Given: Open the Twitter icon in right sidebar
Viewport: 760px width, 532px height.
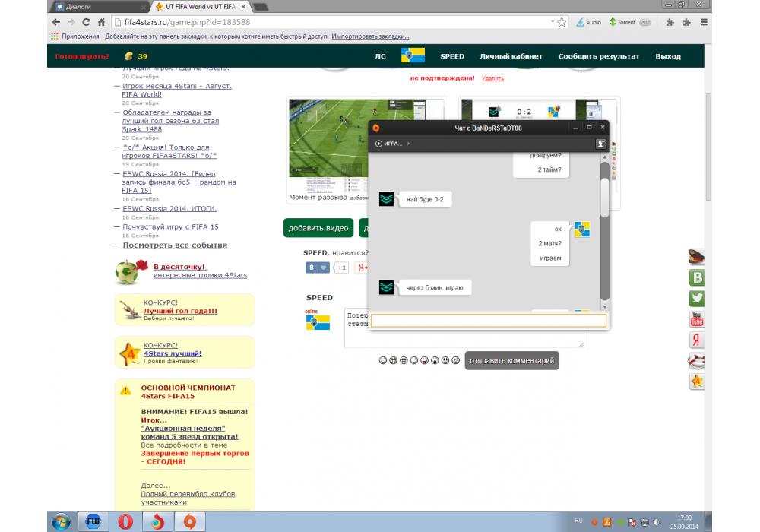Looking at the screenshot, I should (x=696, y=299).
